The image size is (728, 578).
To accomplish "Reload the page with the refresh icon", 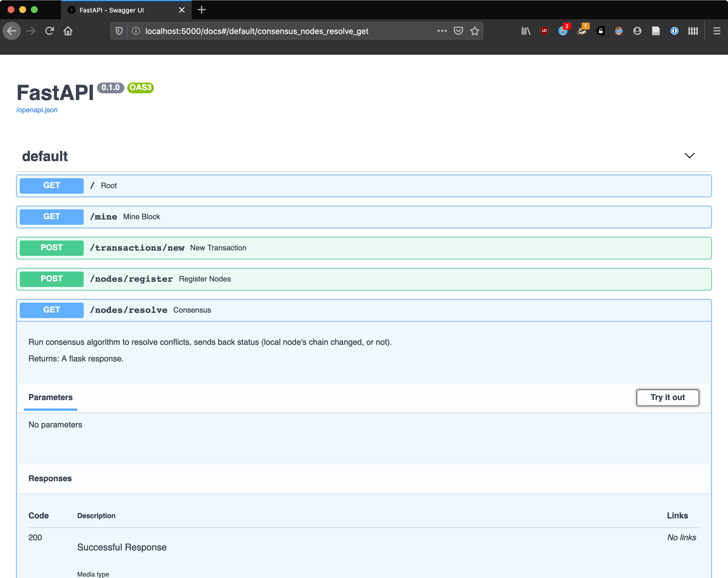I will 50,31.
